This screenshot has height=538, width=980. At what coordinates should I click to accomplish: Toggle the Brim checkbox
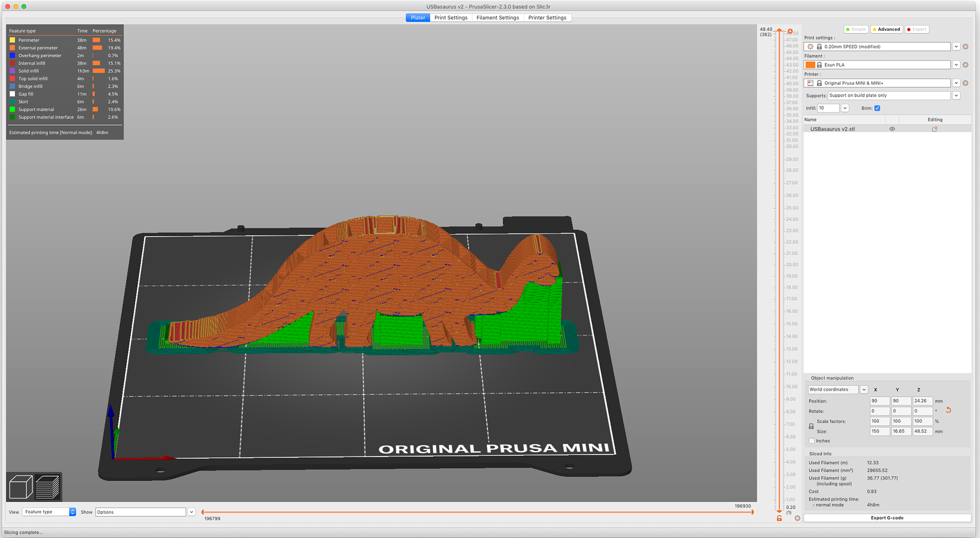[877, 108]
